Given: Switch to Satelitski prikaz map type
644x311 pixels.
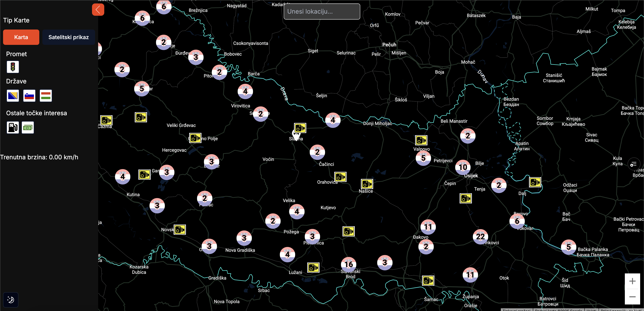Looking at the screenshot, I should 68,37.
